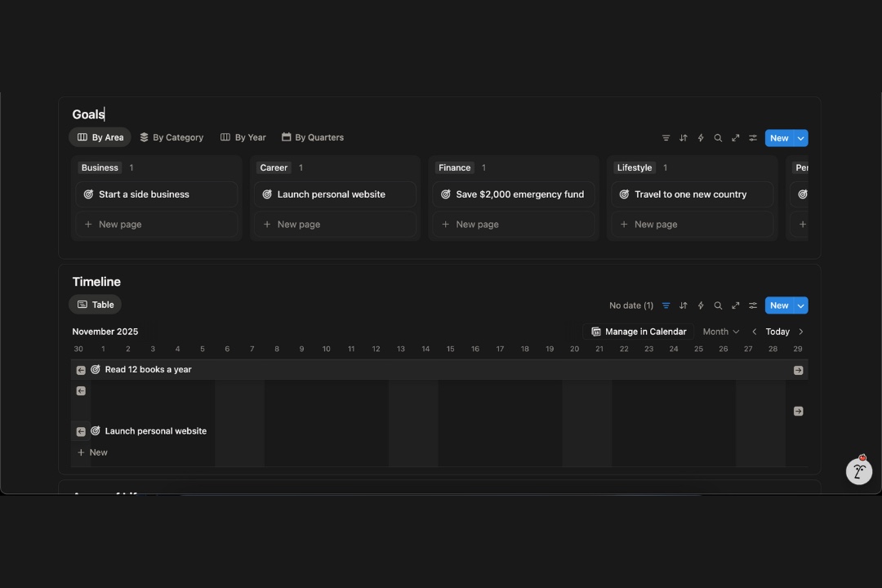The image size is (882, 588).
Task: Click the active filter icon in Timeline
Action: coord(666,305)
